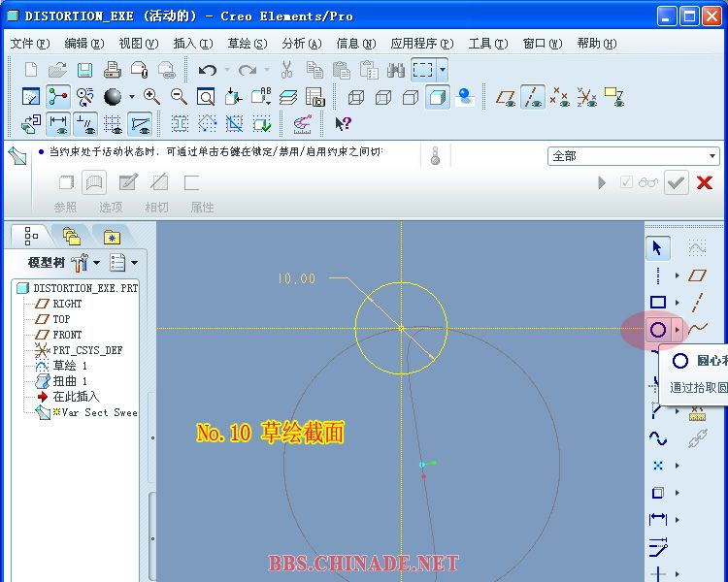Open the layers stack icon
The height and width of the screenshot is (582, 728).
[x=288, y=97]
